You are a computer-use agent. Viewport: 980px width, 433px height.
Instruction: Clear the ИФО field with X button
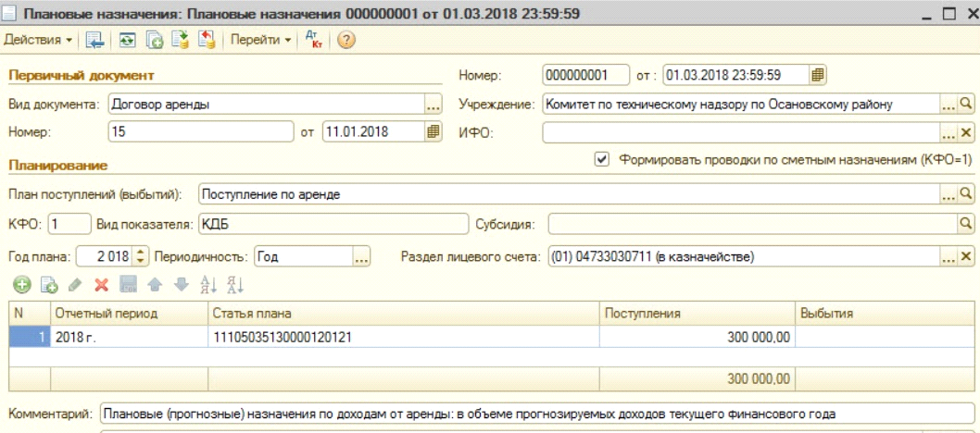[966, 133]
